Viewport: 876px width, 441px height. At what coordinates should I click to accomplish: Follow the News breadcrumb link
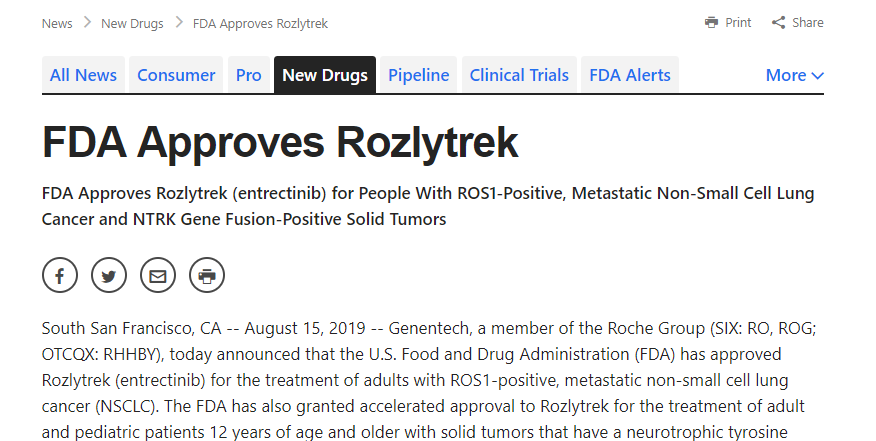[x=57, y=23]
